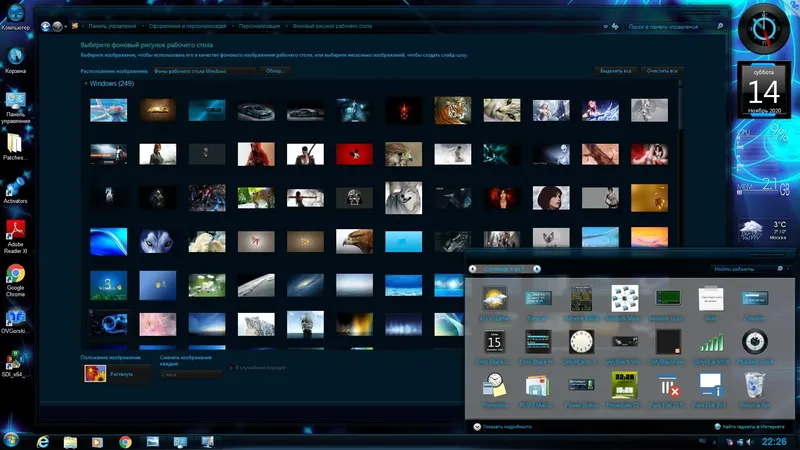The width and height of the screenshot is (800, 450).
Task: Open Google Chrome desktop shortcut
Action: coord(15,281)
